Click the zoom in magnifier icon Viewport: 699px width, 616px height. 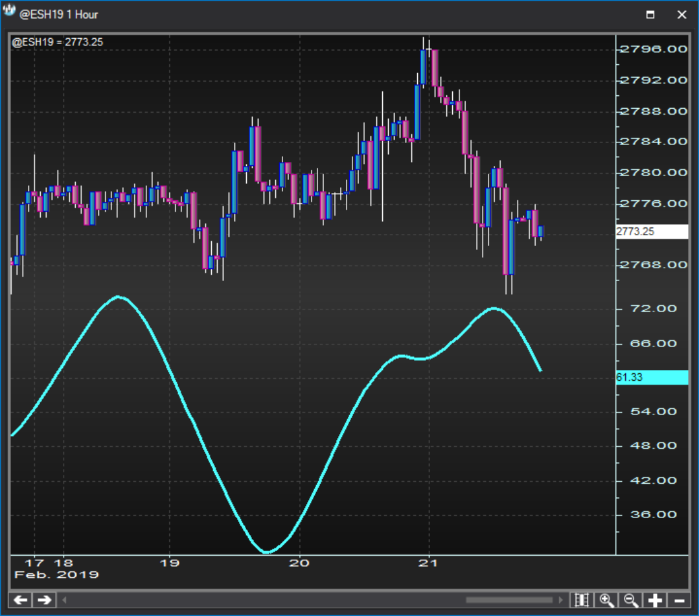click(606, 600)
